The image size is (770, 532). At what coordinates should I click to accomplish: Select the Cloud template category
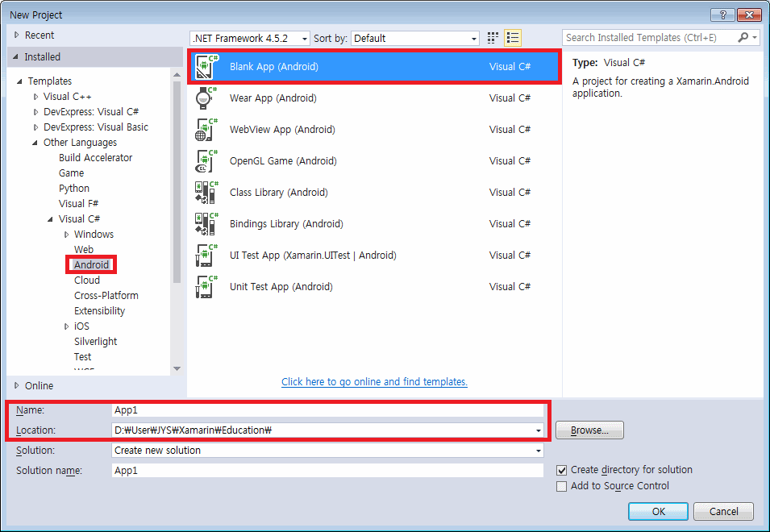tap(87, 281)
